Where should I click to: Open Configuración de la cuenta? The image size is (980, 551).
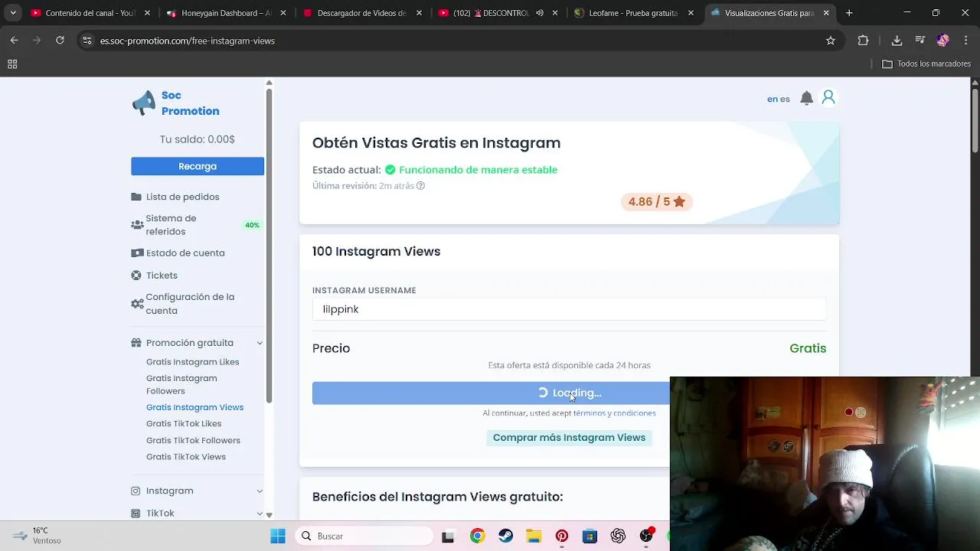click(x=190, y=304)
